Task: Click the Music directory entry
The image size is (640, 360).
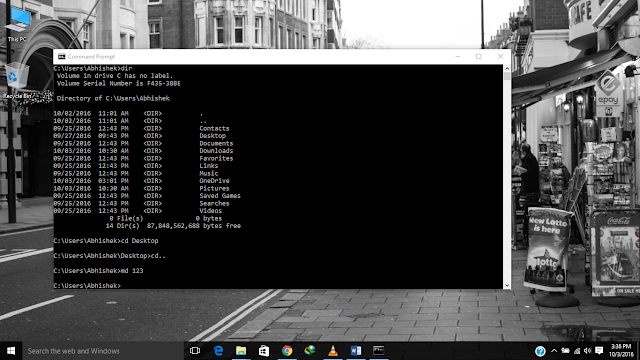Action: (x=209, y=173)
